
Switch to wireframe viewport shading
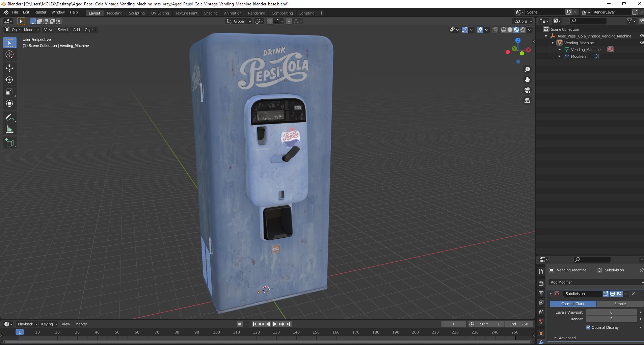(x=503, y=30)
